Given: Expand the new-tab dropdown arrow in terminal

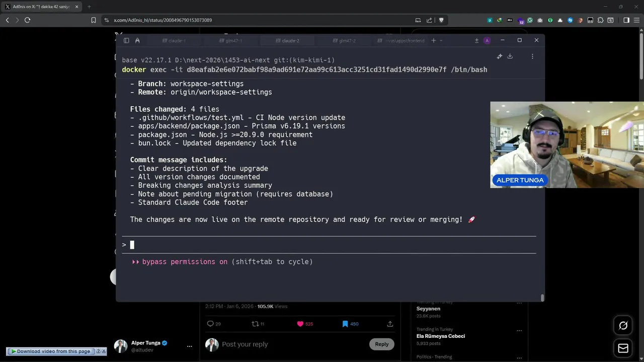Looking at the screenshot, I should tap(441, 40).
